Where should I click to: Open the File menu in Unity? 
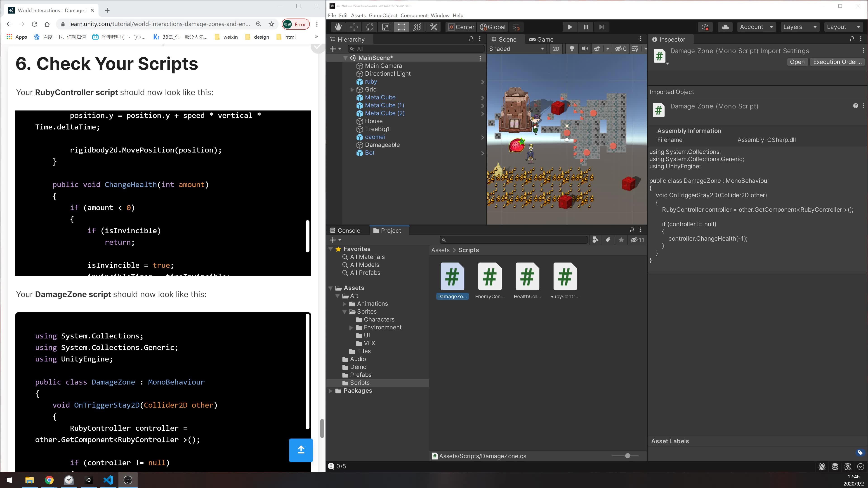click(332, 16)
